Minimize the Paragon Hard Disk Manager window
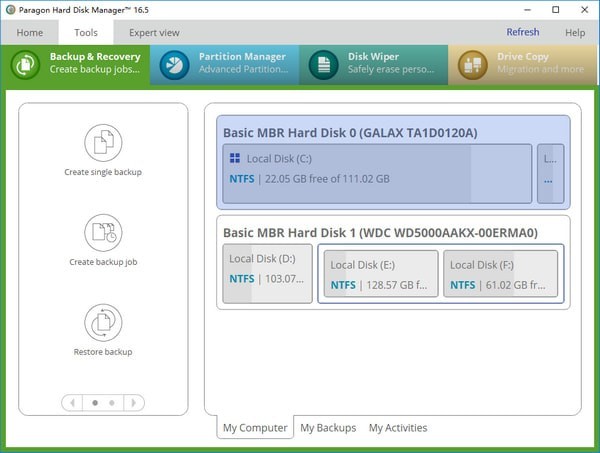 point(528,10)
